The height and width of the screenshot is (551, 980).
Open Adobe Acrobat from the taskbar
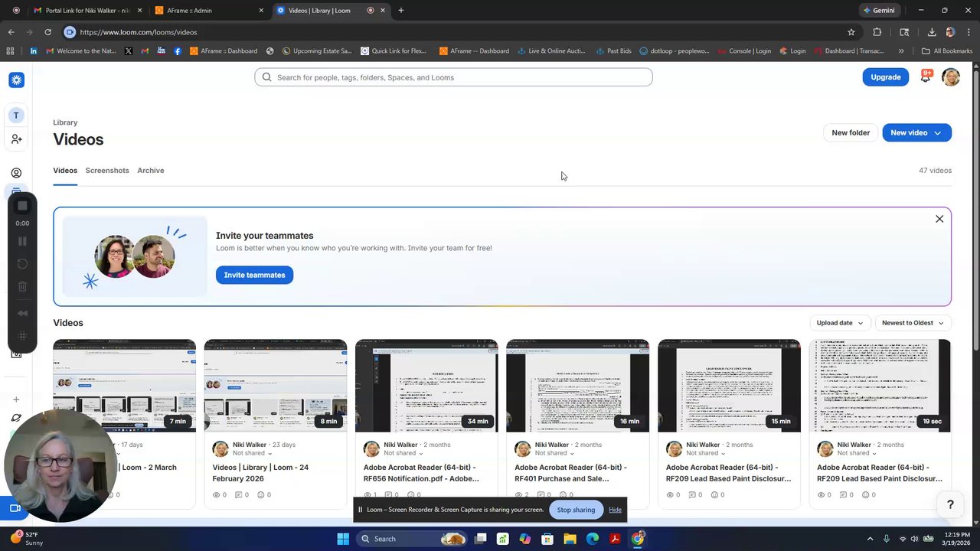click(x=614, y=539)
